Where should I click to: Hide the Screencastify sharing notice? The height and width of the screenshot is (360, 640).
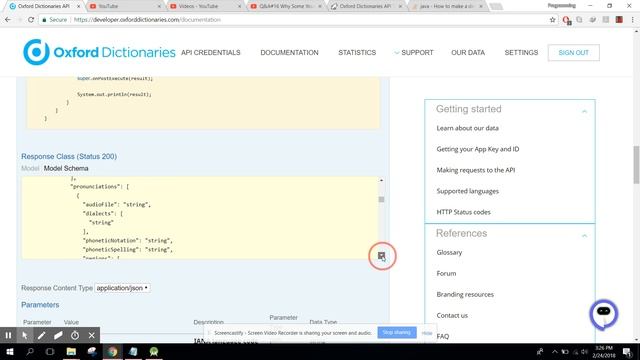click(x=427, y=333)
